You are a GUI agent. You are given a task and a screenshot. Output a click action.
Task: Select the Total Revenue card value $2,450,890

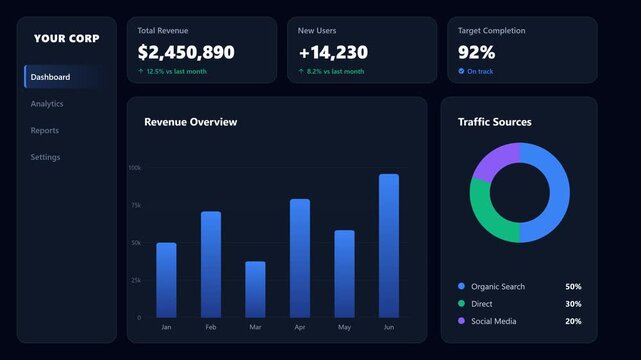[186, 52]
